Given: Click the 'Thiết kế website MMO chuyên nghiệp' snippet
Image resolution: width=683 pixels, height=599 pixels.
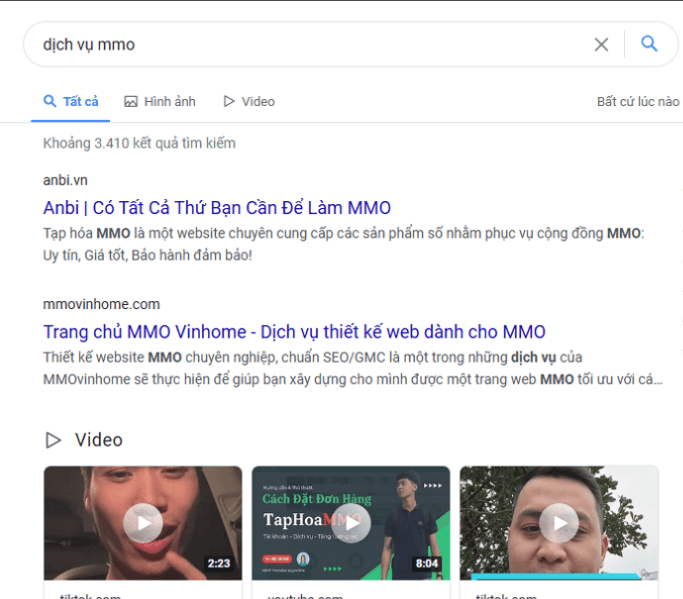Looking at the screenshot, I should pos(352,368).
